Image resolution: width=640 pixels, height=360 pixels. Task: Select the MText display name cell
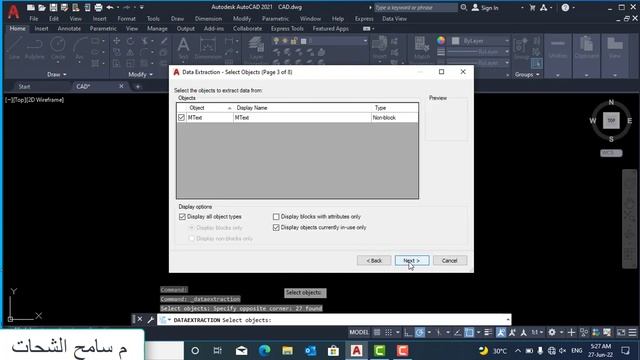pos(302,118)
